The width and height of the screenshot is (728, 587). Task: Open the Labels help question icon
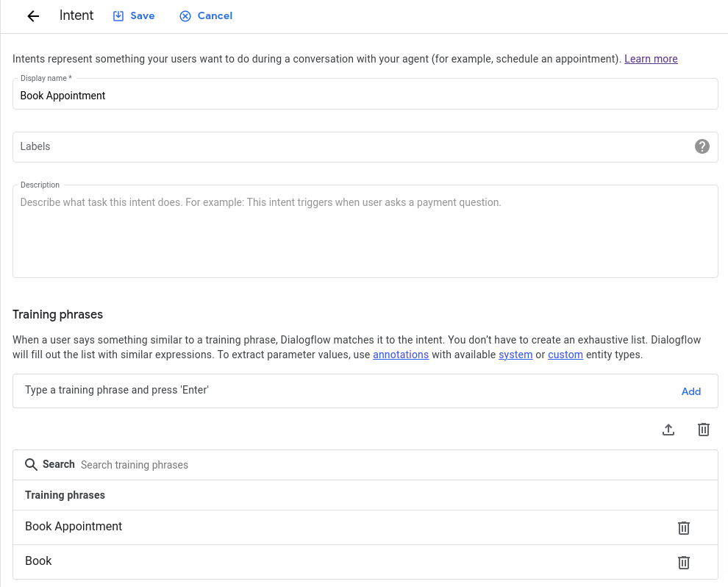click(x=702, y=146)
